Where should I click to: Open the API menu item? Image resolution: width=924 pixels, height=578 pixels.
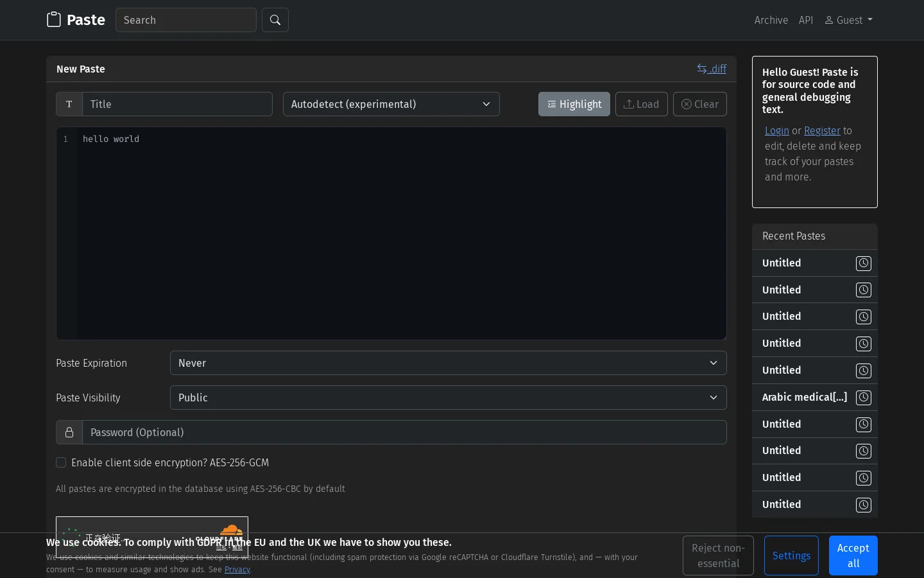[806, 20]
